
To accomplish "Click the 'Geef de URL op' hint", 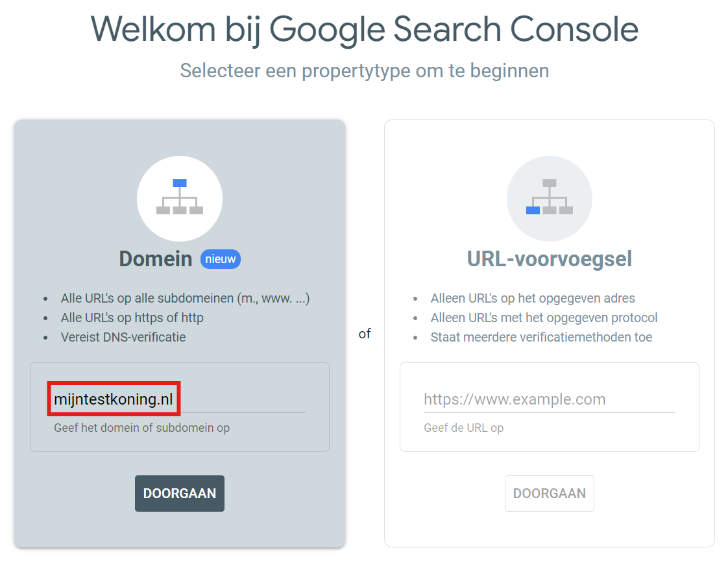I will (463, 428).
